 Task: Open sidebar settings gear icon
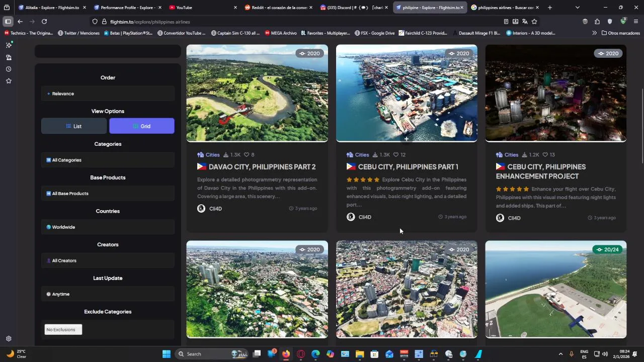9,339
